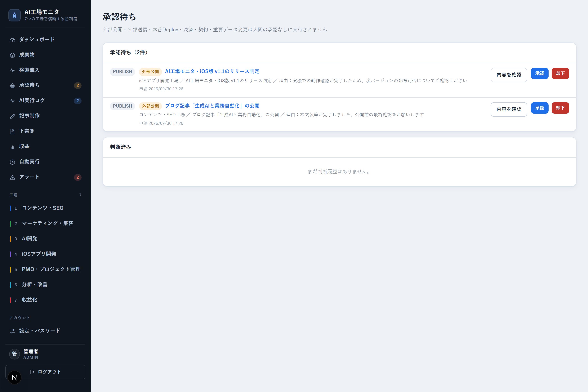The height and width of the screenshot is (392, 588).
Task: Select factory 2 マーケティング・集客
Action: (x=45, y=223)
